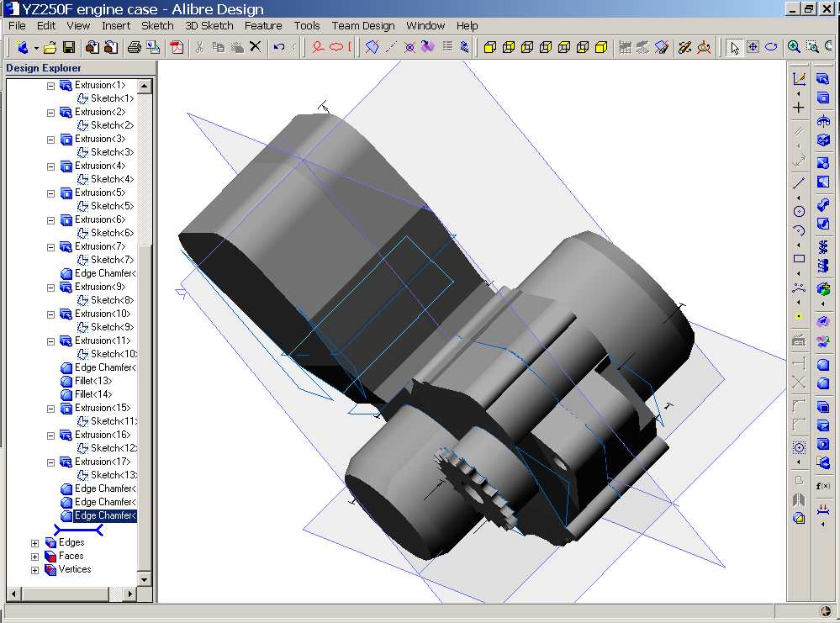Open the Help menu

[467, 26]
